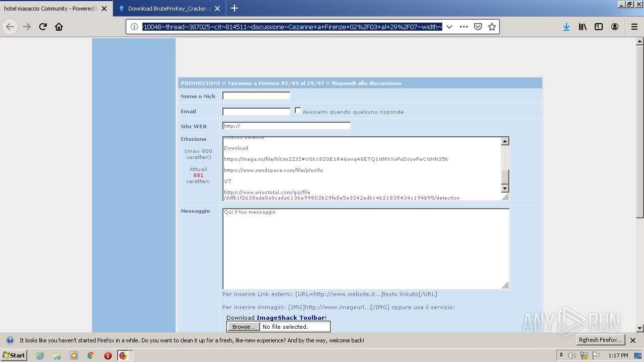Go back to the previous page
The image size is (644, 362).
pyautogui.click(x=10, y=27)
